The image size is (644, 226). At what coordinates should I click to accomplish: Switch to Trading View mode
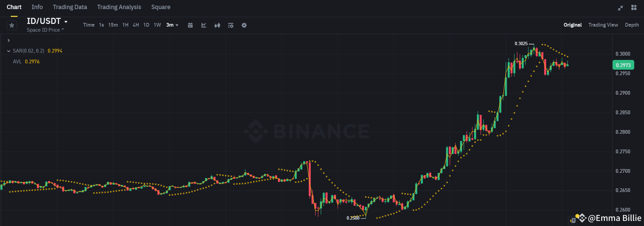click(603, 25)
